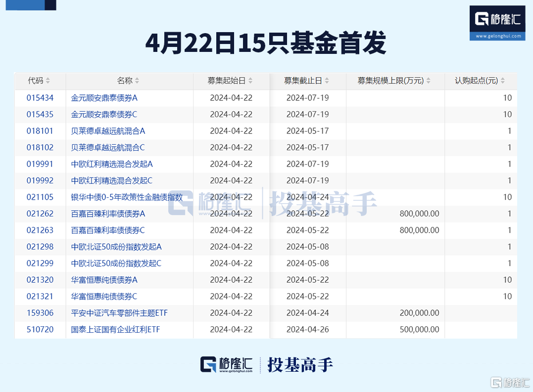Open 平安中证汽车零部件主题ETF link
Viewport: 533px width, 392px height.
click(x=119, y=313)
